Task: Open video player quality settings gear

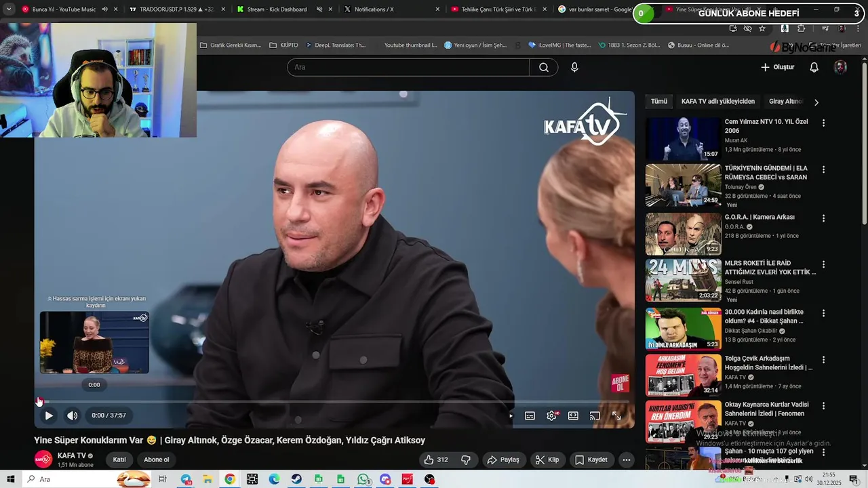Action: [x=552, y=415]
